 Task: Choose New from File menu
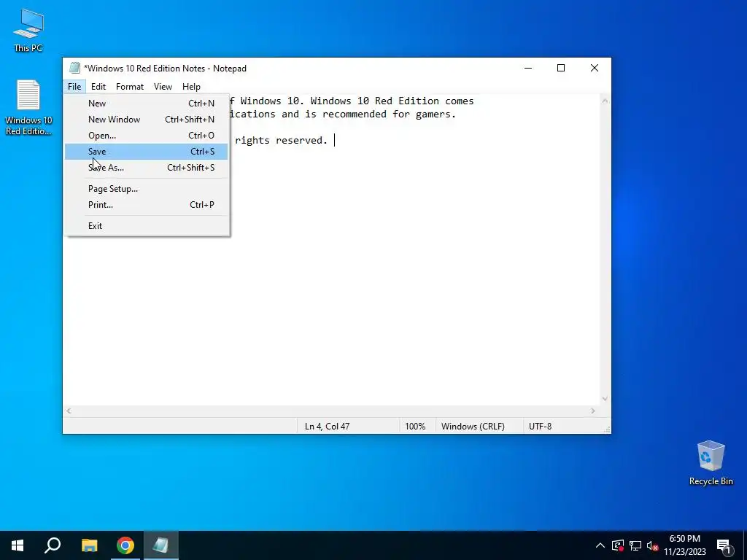pyautogui.click(x=147, y=104)
